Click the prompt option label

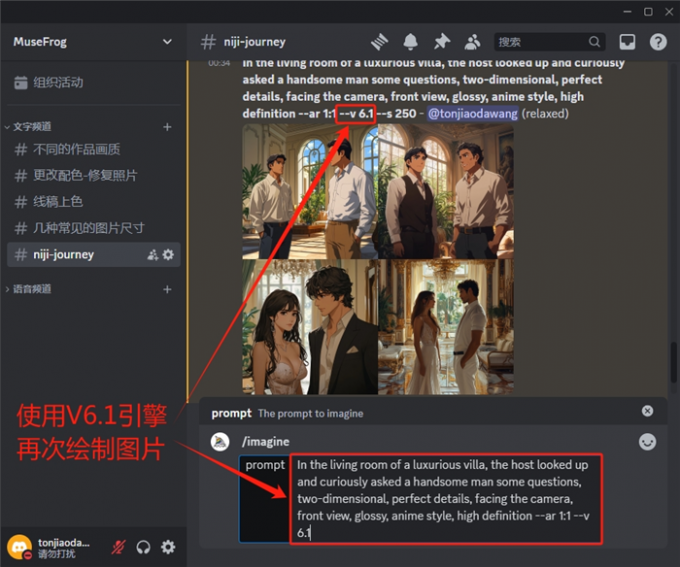coord(265,465)
